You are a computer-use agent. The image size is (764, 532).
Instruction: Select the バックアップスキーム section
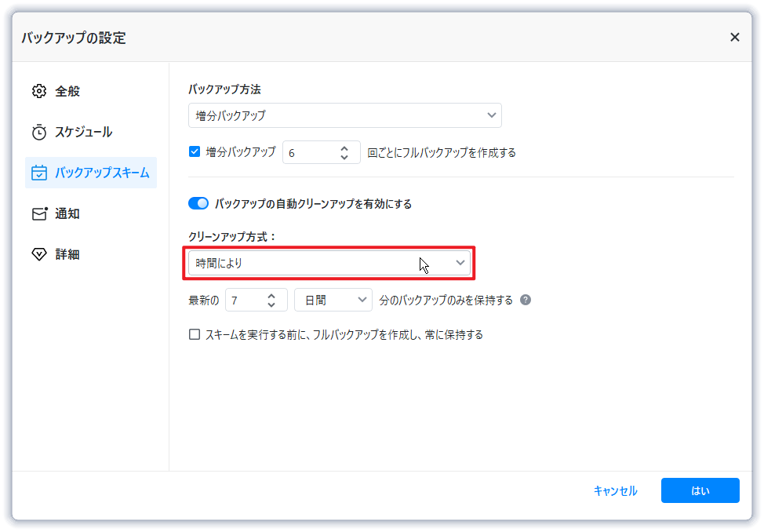click(91, 173)
